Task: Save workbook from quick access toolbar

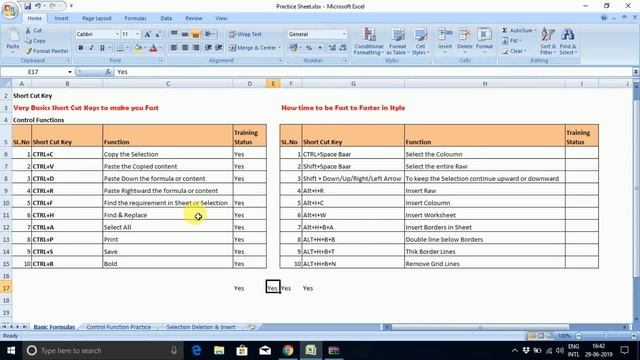Action: (27, 6)
